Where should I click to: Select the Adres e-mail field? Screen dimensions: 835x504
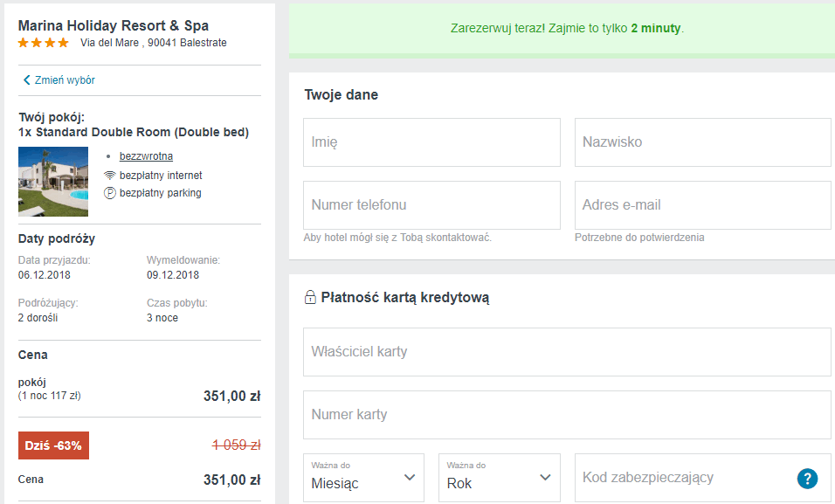(x=703, y=205)
